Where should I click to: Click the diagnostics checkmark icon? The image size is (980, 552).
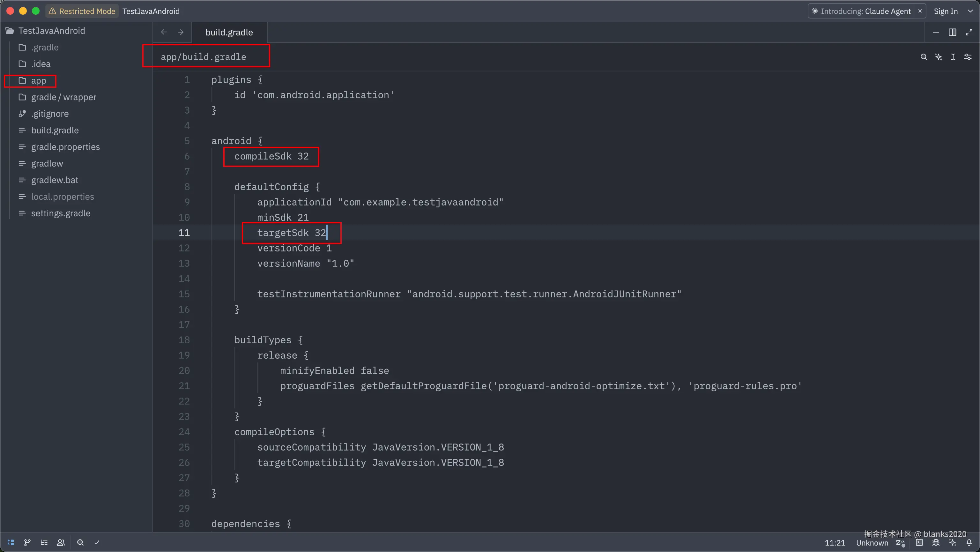[x=97, y=542]
